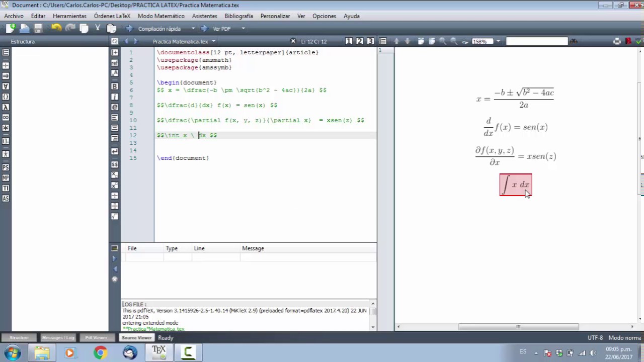
Task: Open the file explorer taskbar icon
Action: 42,353
